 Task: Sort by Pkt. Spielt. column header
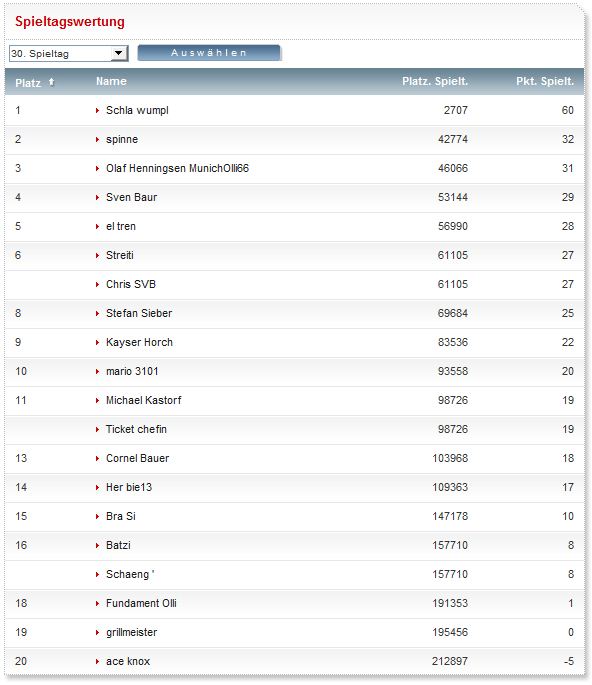coord(545,81)
